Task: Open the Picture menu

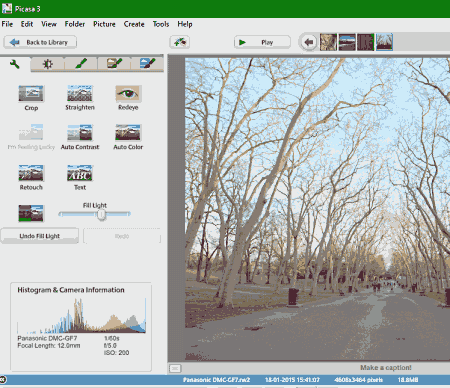Action: coord(104,24)
